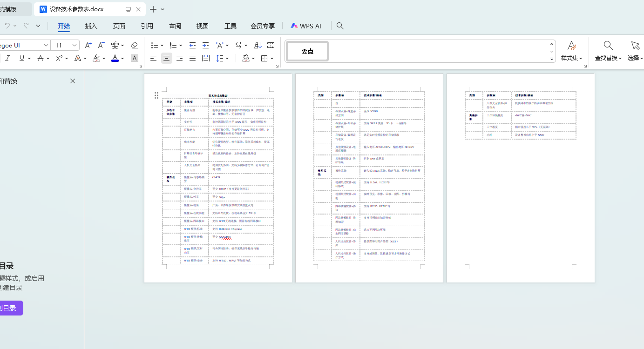The width and height of the screenshot is (644, 349).
Task: Increase font size with the A+ icon
Action: (88, 45)
